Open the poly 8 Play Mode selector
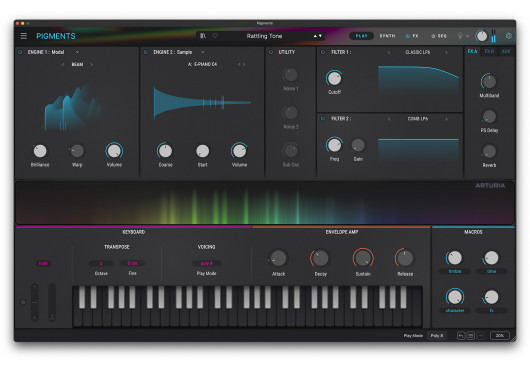This screenshot has height=371, width=530. point(206,263)
